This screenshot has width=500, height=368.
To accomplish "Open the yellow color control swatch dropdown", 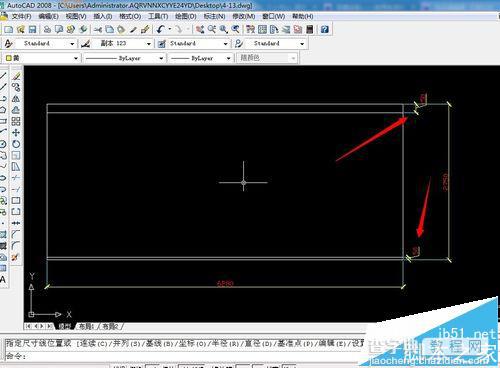I will coord(42,58).
